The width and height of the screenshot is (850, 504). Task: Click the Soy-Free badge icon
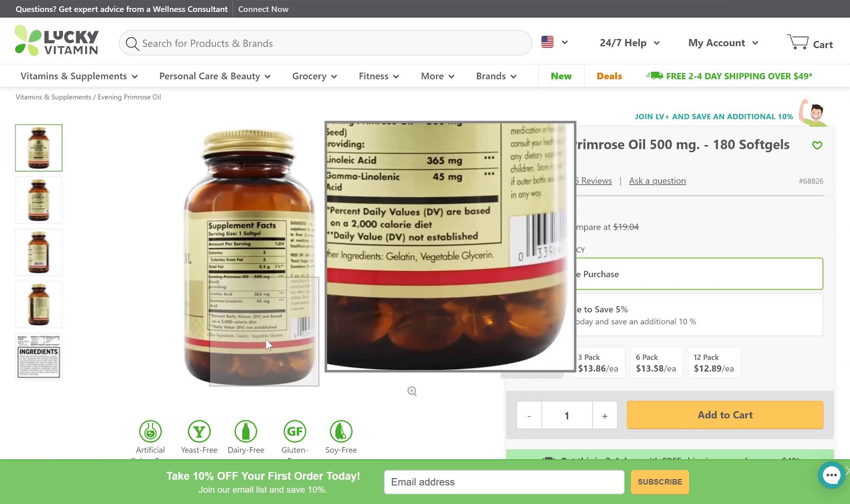pos(341,431)
